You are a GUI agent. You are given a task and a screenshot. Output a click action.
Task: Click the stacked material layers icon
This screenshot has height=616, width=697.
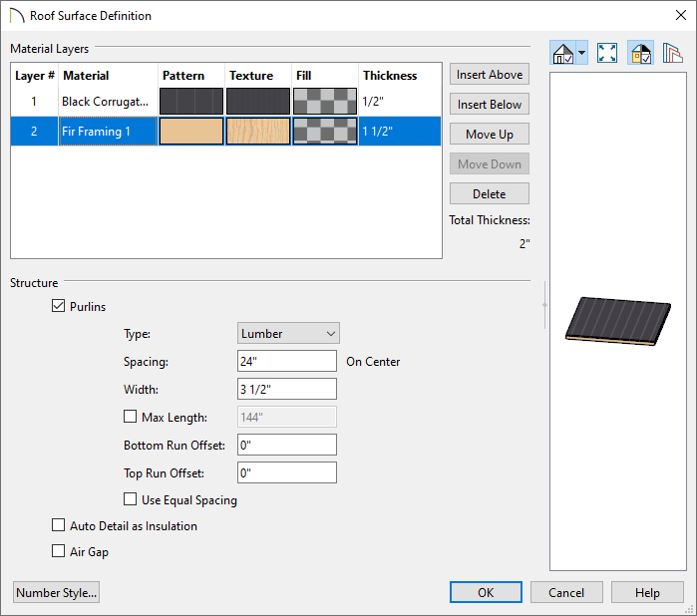(672, 54)
